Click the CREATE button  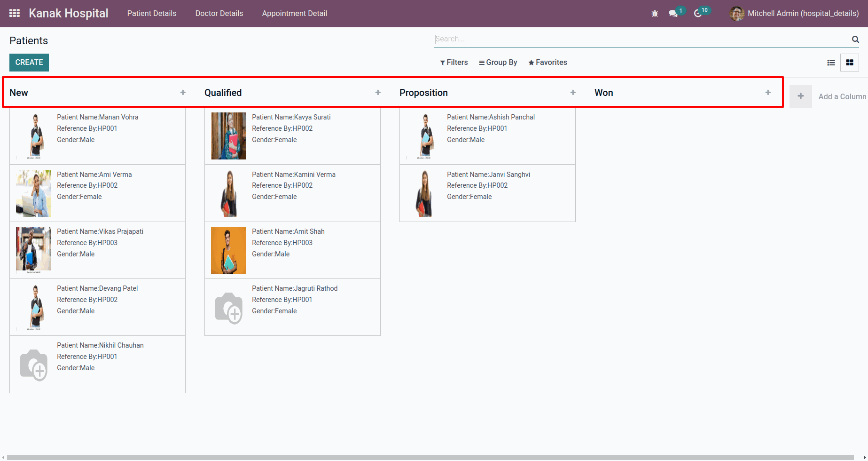pos(29,62)
